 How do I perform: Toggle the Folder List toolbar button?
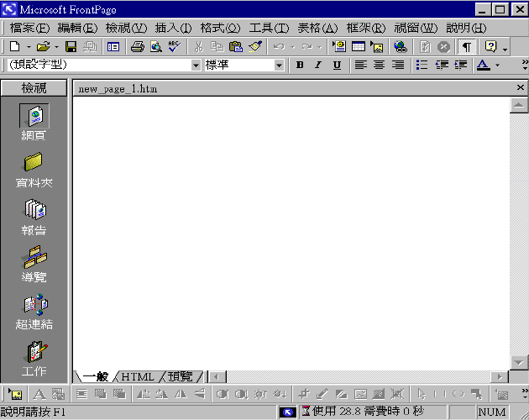click(x=113, y=46)
